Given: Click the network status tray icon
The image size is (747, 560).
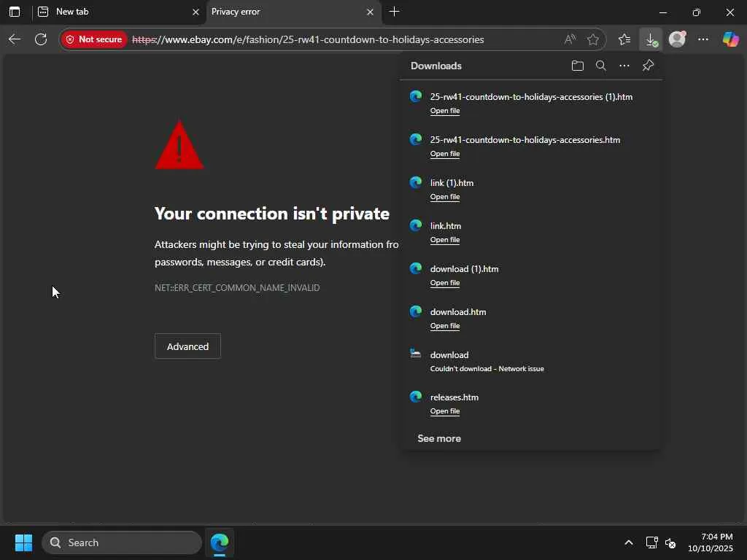Looking at the screenshot, I should tap(651, 542).
